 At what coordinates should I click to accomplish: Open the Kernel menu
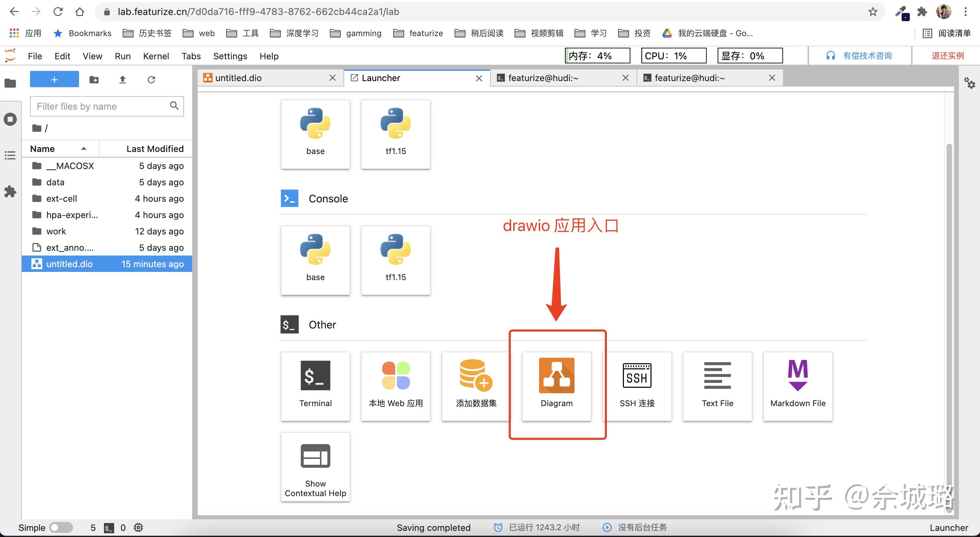click(156, 56)
